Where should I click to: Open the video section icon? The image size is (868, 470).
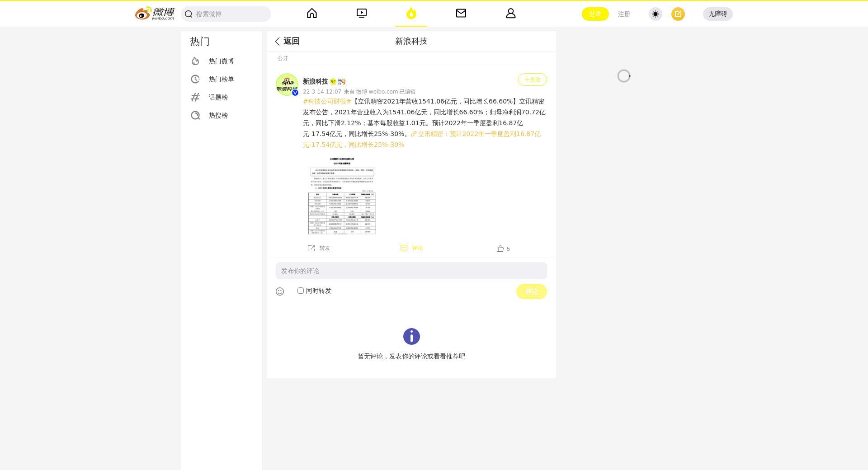[x=362, y=14]
